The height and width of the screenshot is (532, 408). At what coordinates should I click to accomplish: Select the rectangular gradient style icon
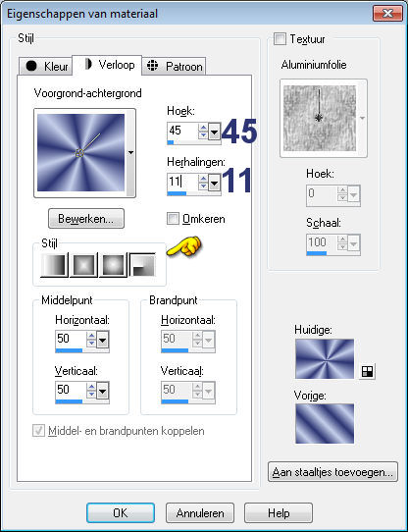pos(83,265)
